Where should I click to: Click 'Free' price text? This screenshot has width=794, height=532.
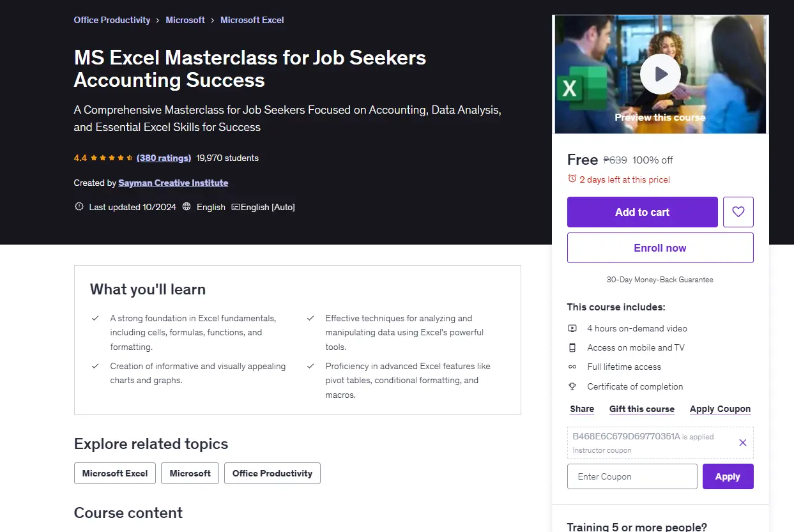[x=583, y=160]
